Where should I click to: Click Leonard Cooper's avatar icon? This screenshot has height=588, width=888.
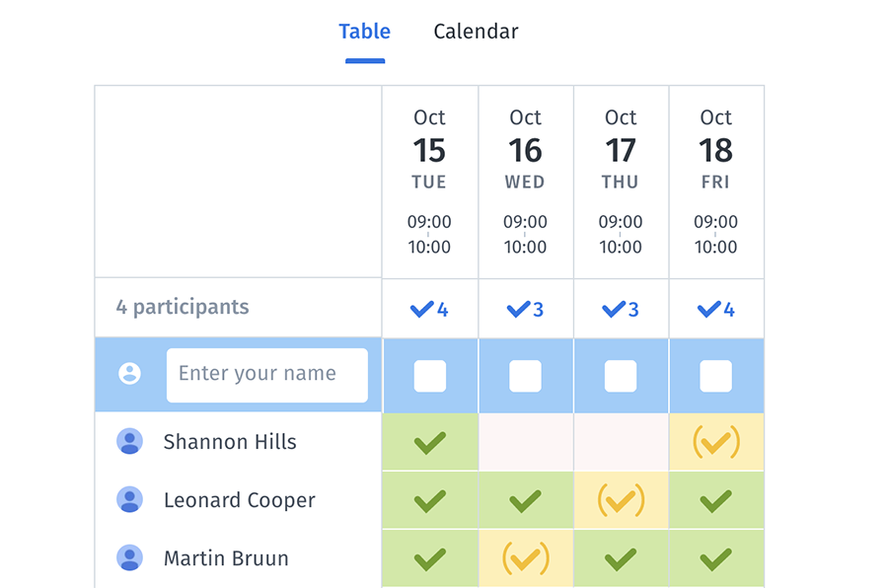point(129,500)
